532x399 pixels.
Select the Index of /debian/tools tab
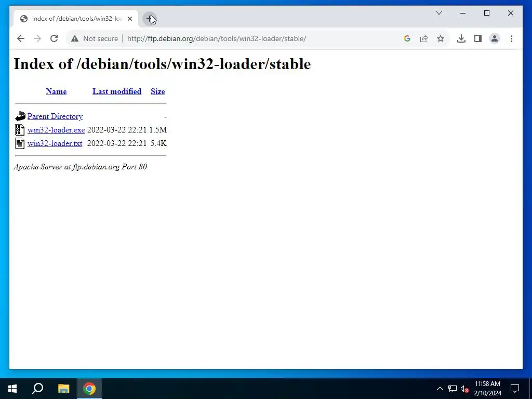pyautogui.click(x=76, y=19)
